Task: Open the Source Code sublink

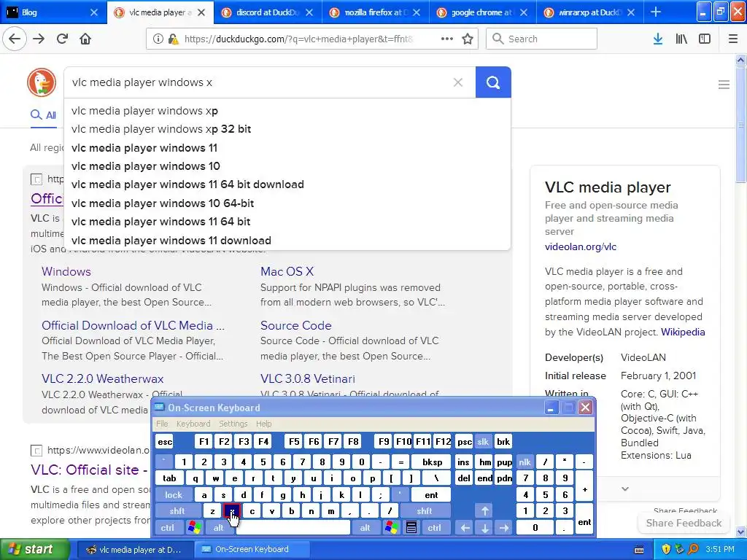Action: [x=296, y=325]
